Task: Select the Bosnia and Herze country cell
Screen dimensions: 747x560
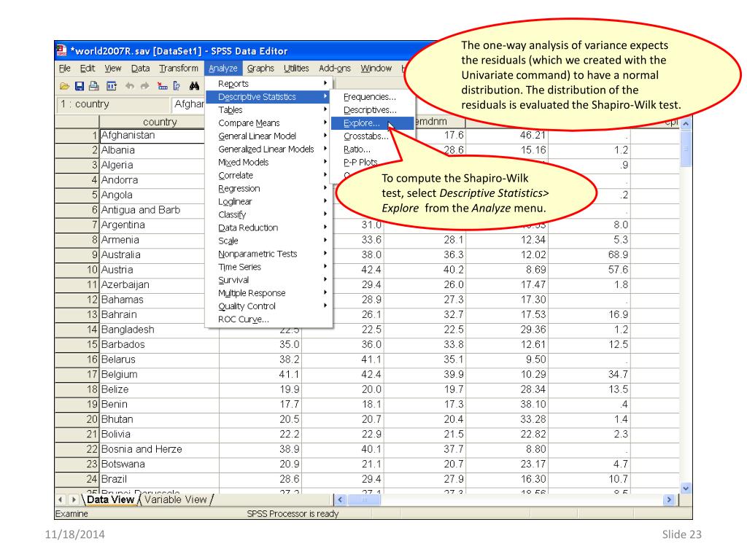Action: click(159, 449)
